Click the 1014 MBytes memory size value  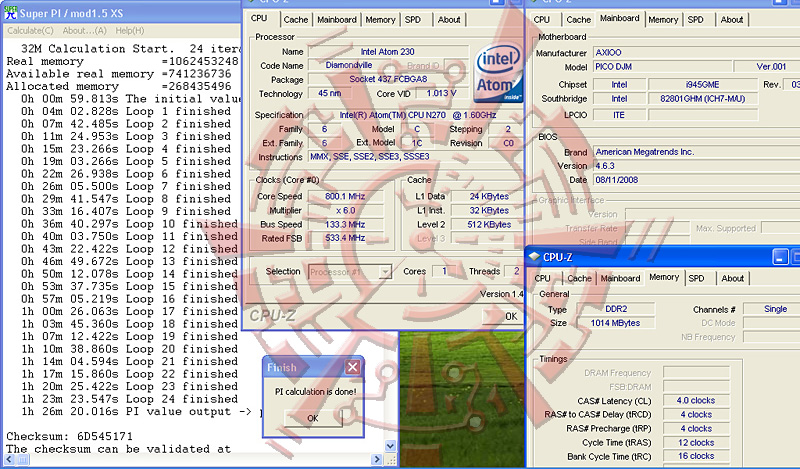point(616,323)
